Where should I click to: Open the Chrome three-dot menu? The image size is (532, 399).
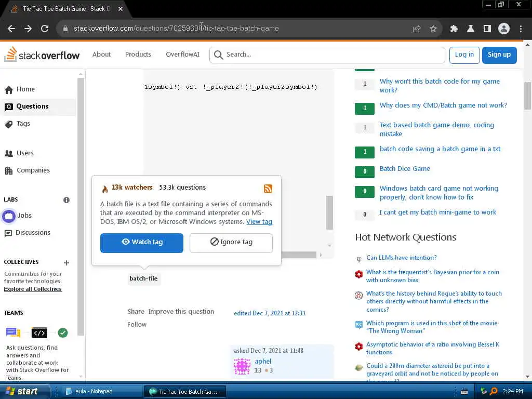[521, 29]
